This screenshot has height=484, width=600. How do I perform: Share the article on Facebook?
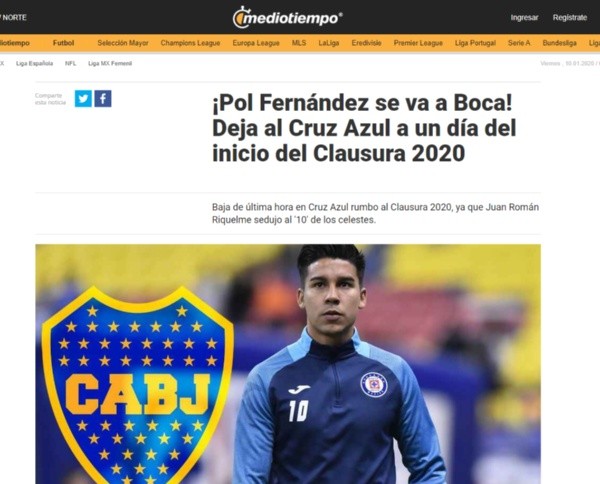click(x=103, y=99)
